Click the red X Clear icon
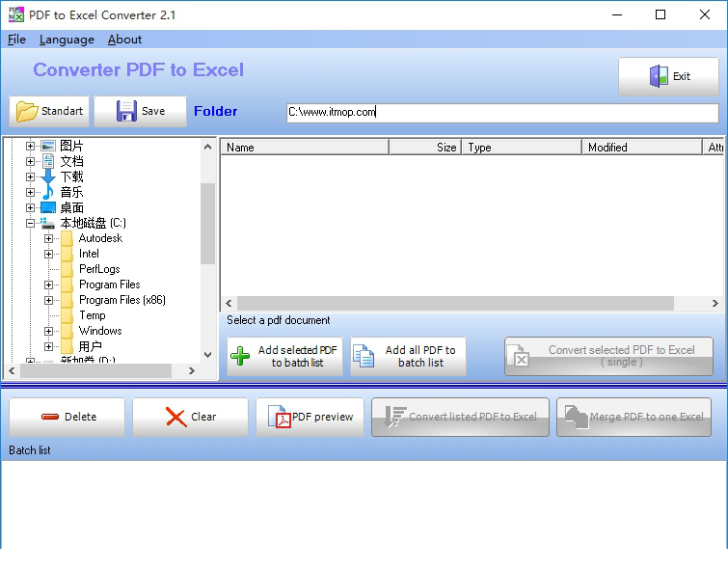Viewport: 728px width, 570px height. pos(175,417)
